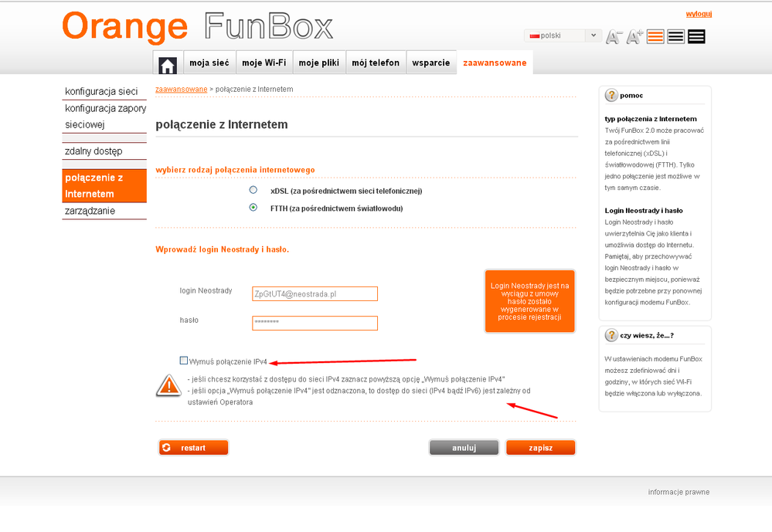Screen dimensions: 772x532
Task: Click 'typ połączenia z Internetem' help title
Action: point(651,119)
